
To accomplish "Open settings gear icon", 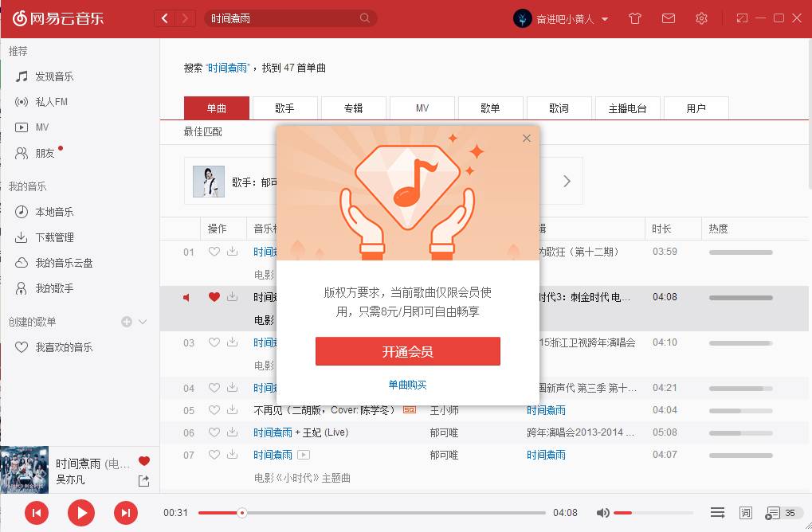I will pyautogui.click(x=701, y=18).
